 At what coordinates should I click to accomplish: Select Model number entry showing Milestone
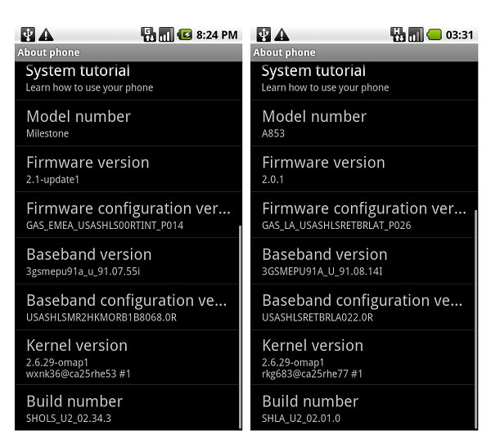click(127, 123)
